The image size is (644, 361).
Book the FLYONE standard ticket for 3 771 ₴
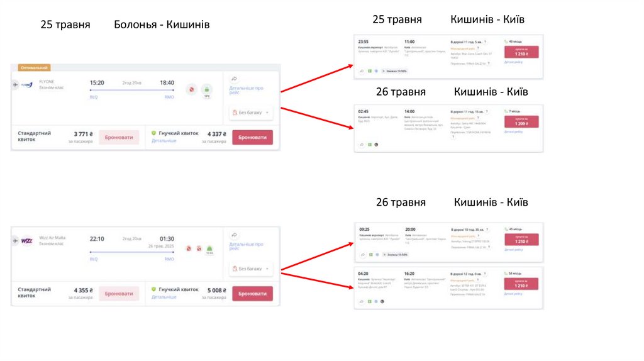click(x=119, y=137)
